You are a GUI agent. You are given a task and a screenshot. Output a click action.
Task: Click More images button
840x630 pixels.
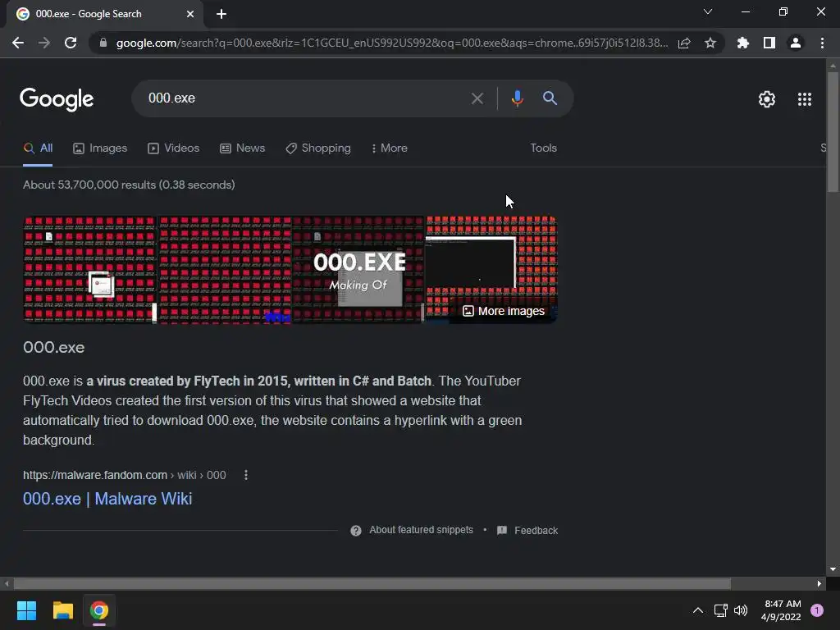[504, 311]
